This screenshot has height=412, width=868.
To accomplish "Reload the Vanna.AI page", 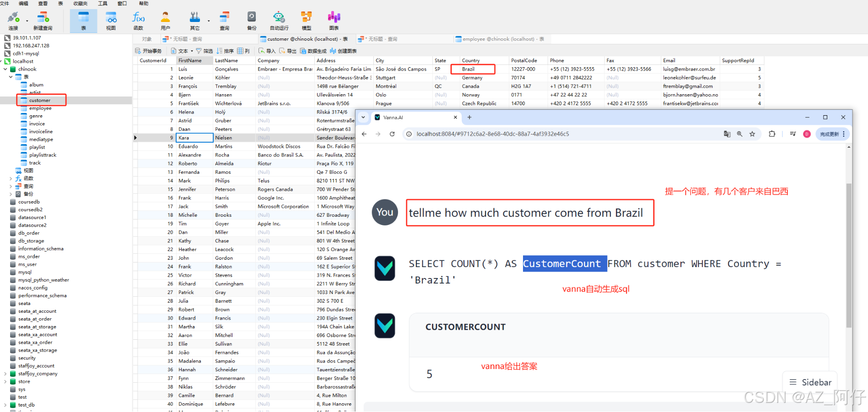I will pyautogui.click(x=392, y=134).
